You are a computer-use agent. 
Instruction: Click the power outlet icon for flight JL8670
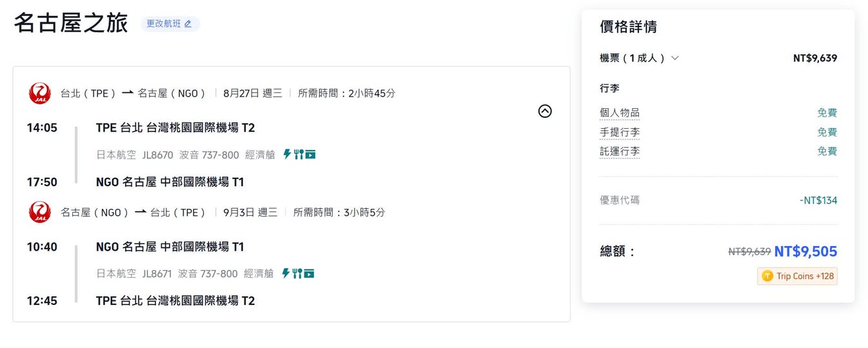click(x=288, y=155)
